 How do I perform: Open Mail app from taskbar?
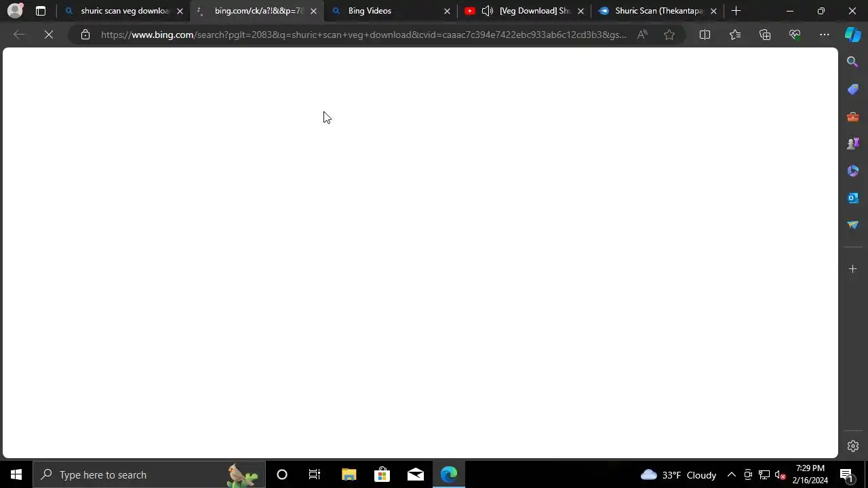click(416, 474)
